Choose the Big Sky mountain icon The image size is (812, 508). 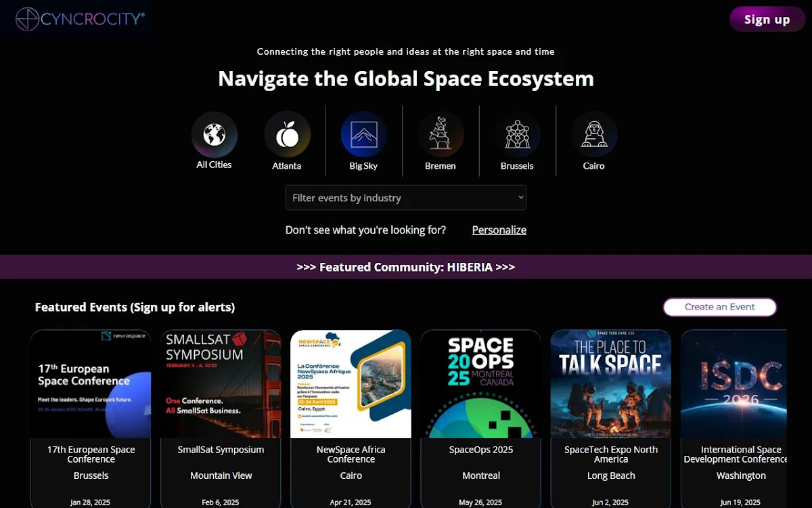point(364,134)
